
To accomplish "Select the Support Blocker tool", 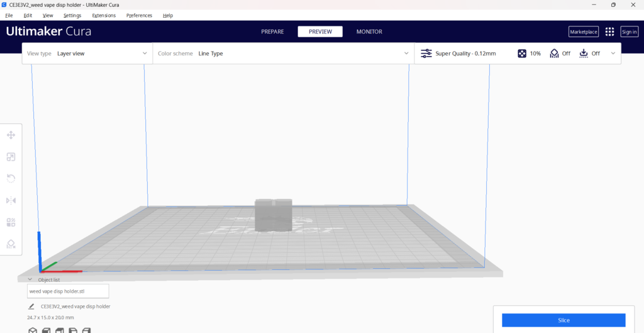I will (11, 244).
